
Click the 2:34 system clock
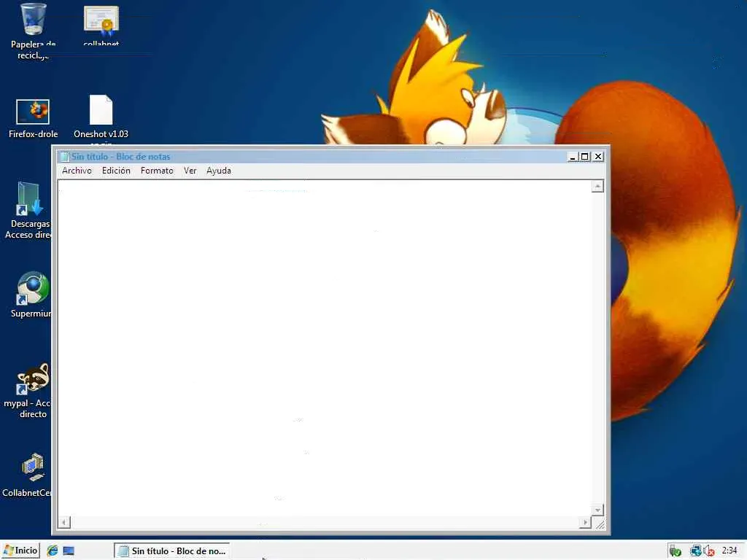[x=729, y=551]
